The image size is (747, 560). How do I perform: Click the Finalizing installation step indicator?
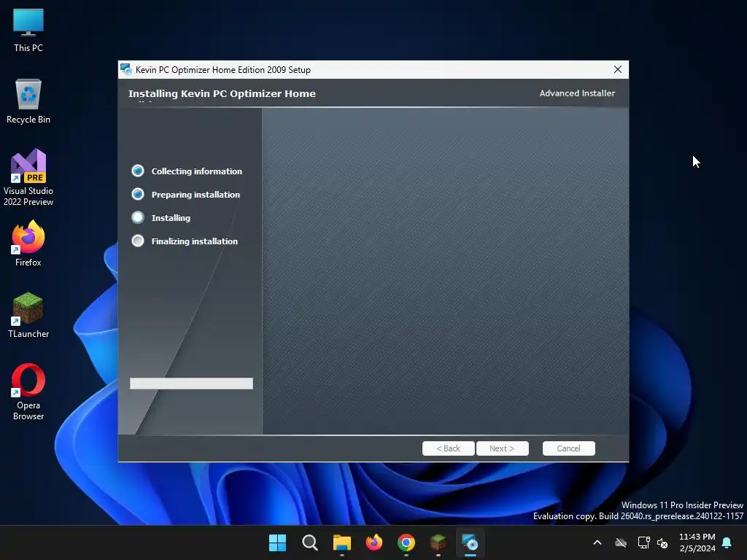click(138, 241)
